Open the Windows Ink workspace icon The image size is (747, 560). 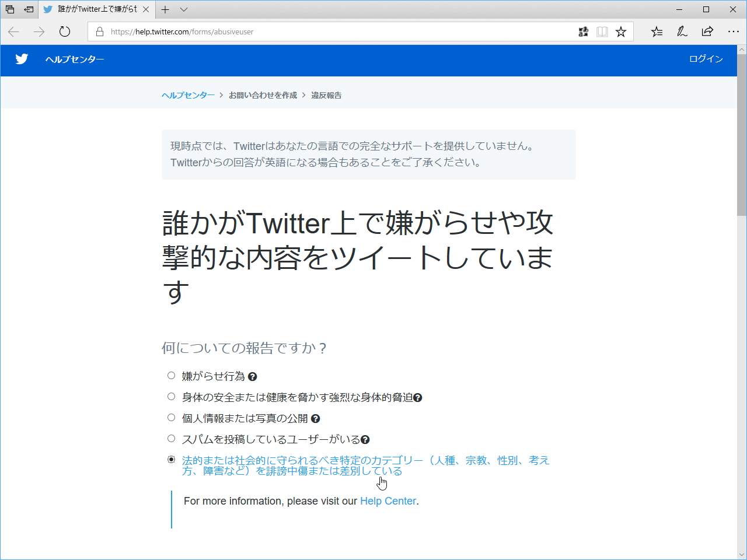pos(681,32)
